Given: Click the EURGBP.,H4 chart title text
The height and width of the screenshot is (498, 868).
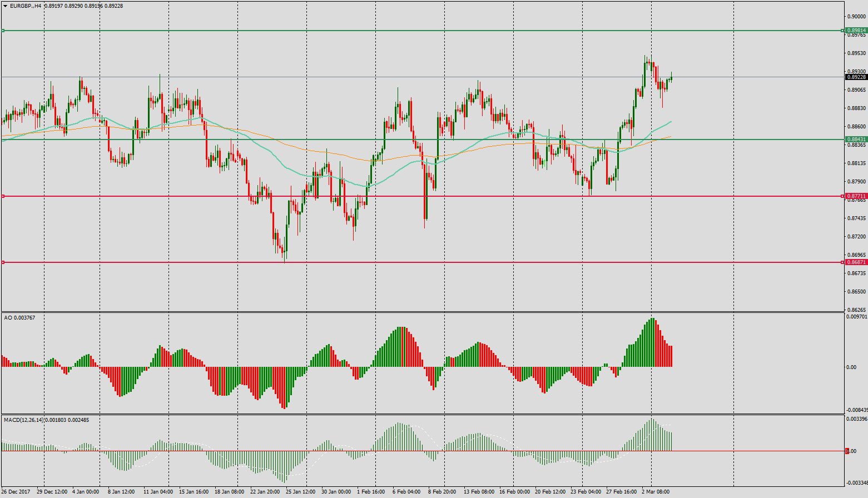Looking at the screenshot, I should pos(26,6).
